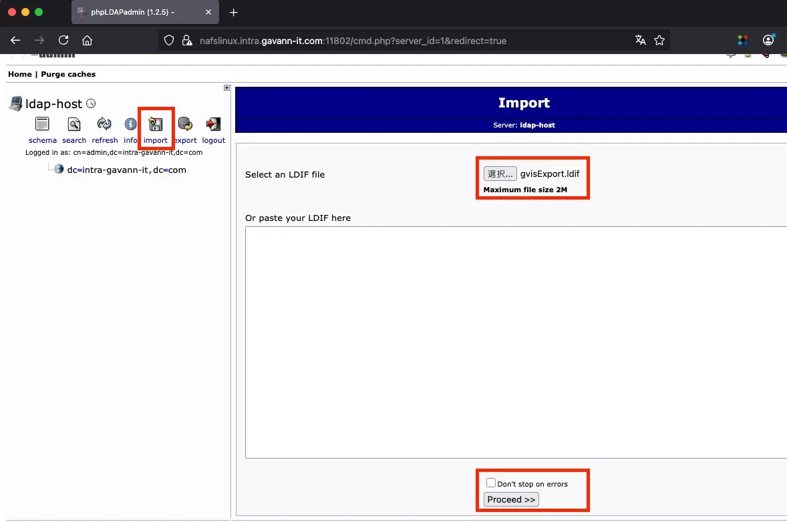The width and height of the screenshot is (787, 532).
Task: Log out via logout icon
Action: click(x=213, y=124)
